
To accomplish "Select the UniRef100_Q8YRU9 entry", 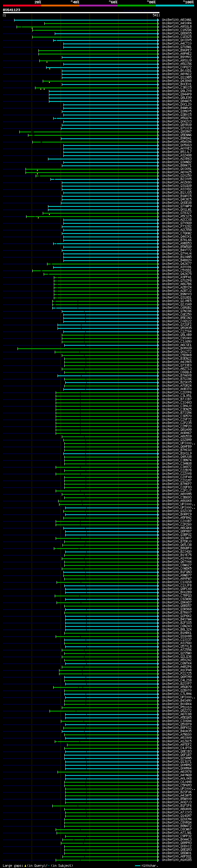I will coord(177,125).
